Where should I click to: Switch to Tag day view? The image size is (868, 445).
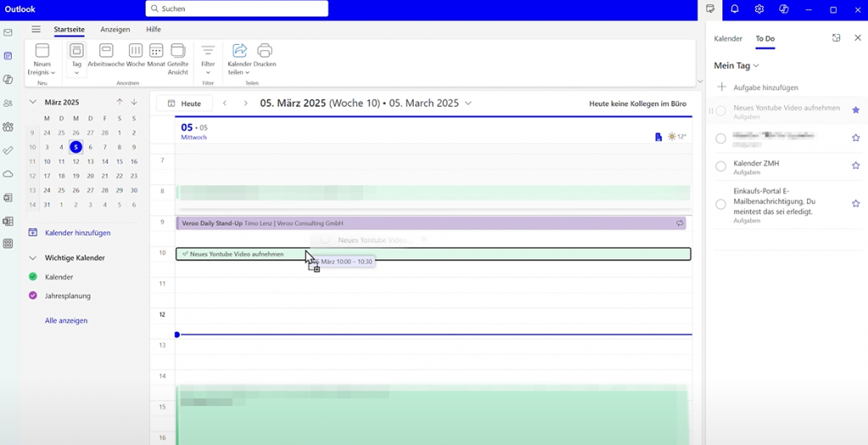click(x=76, y=54)
